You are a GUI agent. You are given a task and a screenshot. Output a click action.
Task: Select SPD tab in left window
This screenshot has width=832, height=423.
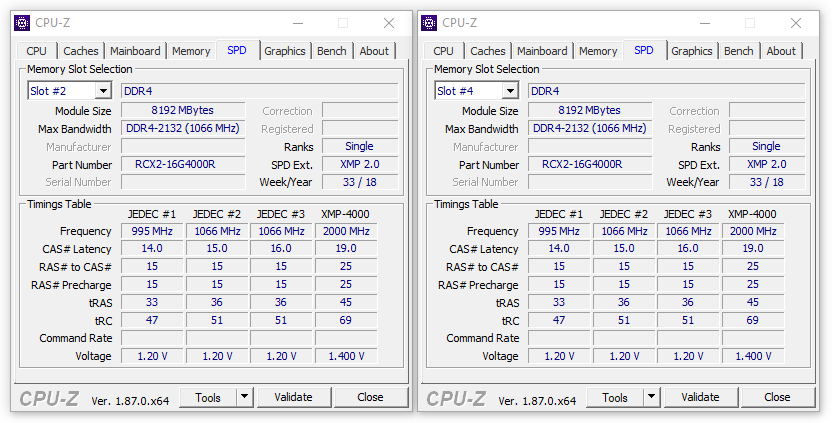(237, 50)
